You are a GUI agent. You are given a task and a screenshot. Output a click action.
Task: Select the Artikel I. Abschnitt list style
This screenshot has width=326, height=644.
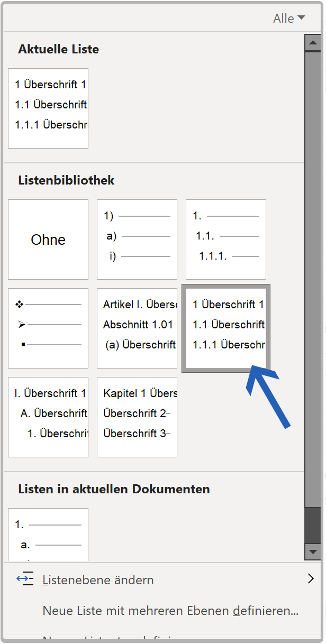[x=137, y=328]
